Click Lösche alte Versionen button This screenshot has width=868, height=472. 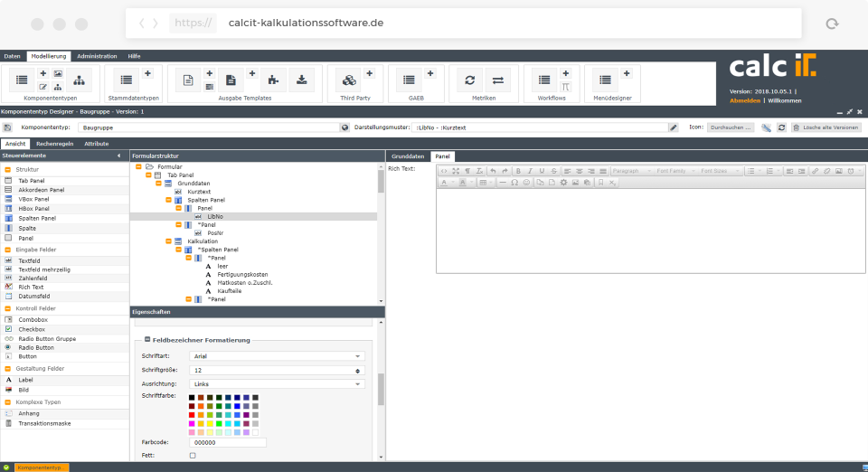tap(826, 127)
